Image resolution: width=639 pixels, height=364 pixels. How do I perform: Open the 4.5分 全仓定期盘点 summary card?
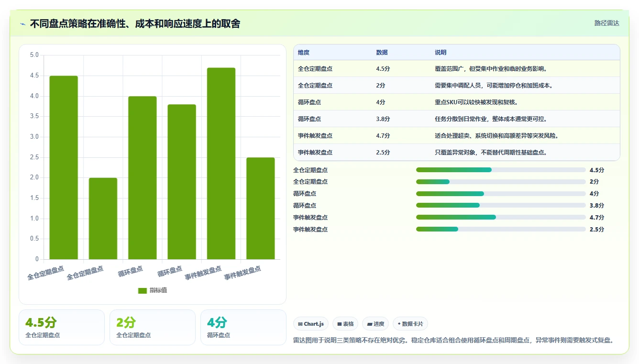click(62, 327)
